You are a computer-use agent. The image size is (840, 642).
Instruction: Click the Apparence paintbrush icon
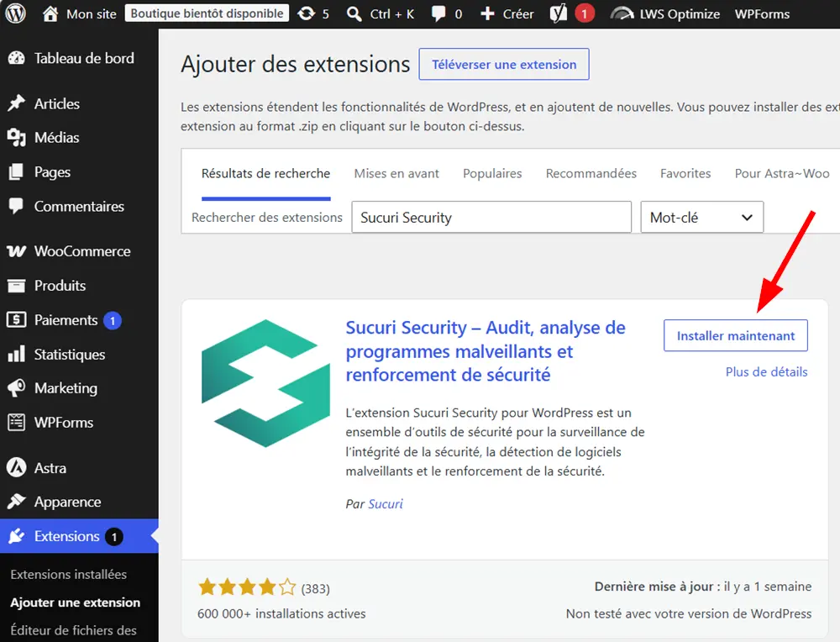point(16,502)
